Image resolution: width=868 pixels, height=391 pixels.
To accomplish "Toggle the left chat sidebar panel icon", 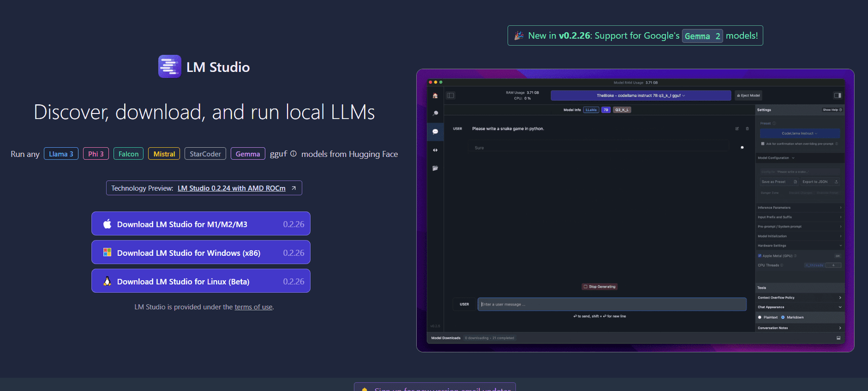I will (450, 96).
